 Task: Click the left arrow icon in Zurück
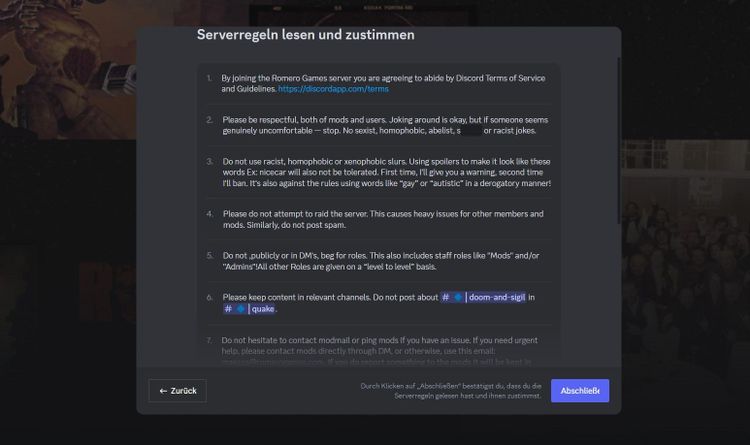pyautogui.click(x=163, y=391)
